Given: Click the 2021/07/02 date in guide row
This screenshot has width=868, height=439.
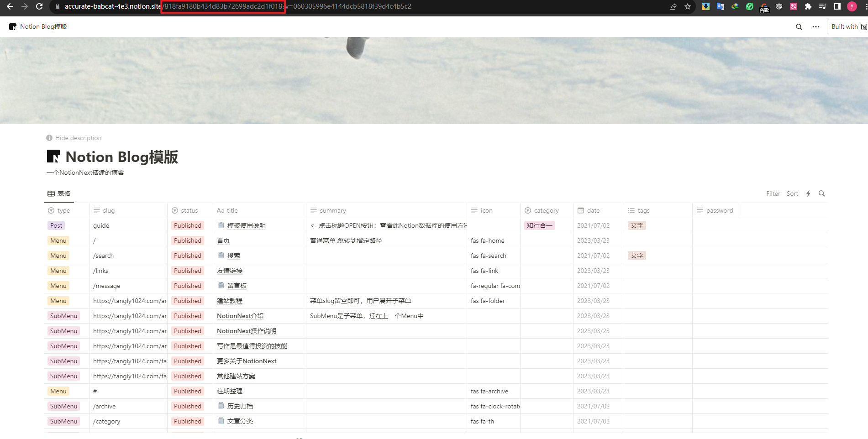Looking at the screenshot, I should (593, 225).
